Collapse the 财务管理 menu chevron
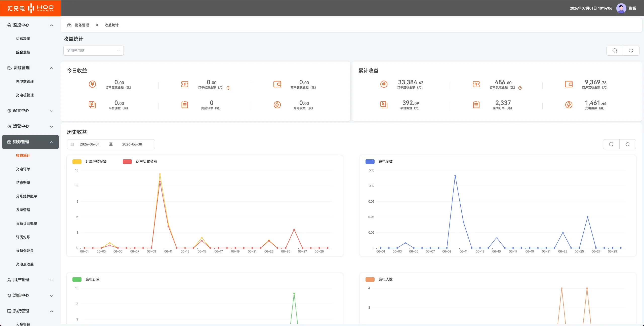Image resolution: width=644 pixels, height=326 pixels. pos(52,142)
